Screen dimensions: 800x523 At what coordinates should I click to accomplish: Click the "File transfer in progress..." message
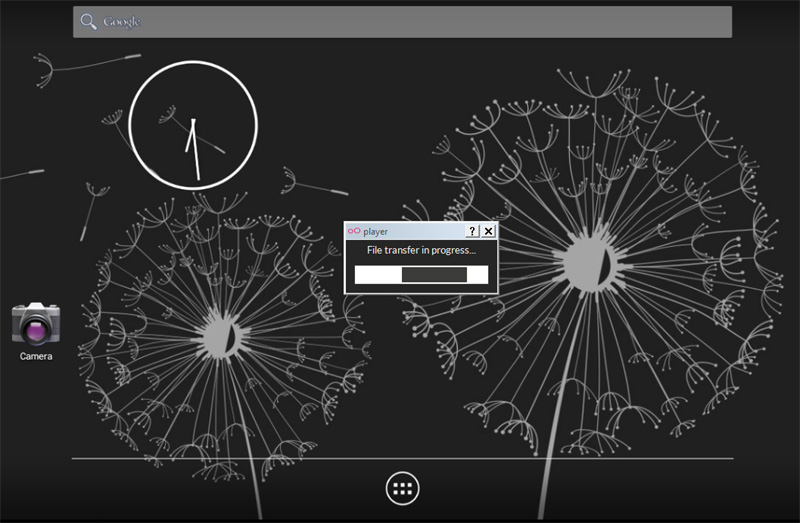[x=421, y=250]
